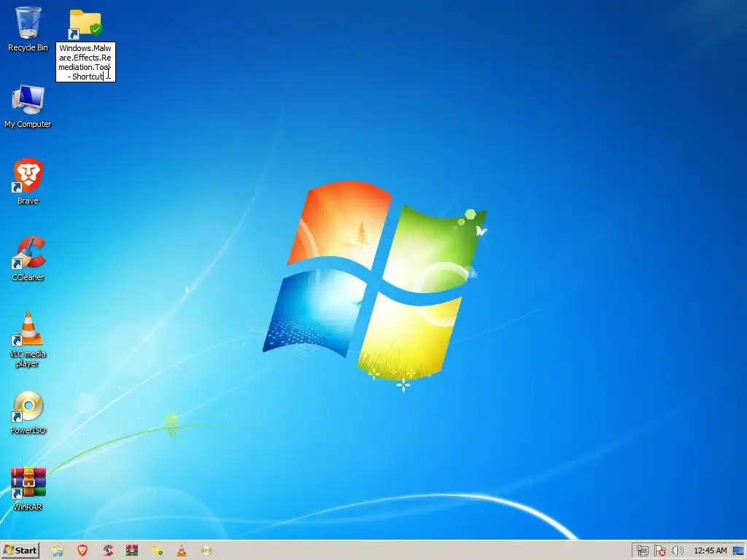The width and height of the screenshot is (747, 560).
Task: Open the Start menu
Action: pyautogui.click(x=20, y=551)
